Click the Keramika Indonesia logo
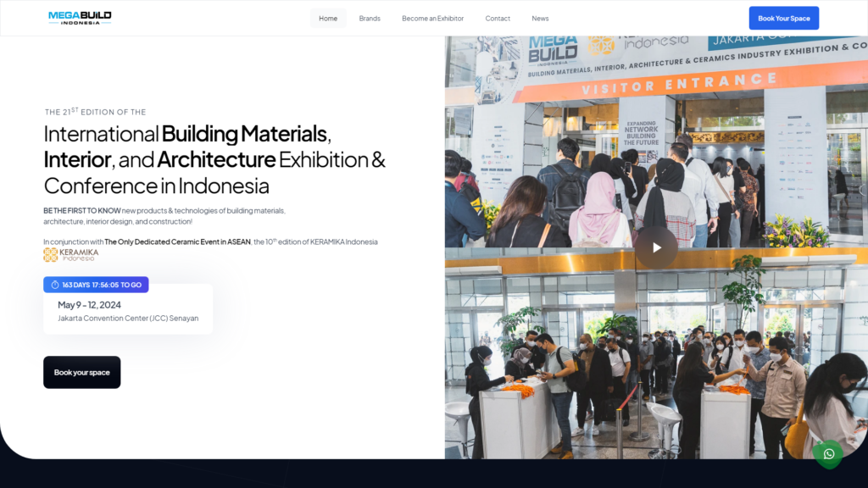 [x=71, y=254]
